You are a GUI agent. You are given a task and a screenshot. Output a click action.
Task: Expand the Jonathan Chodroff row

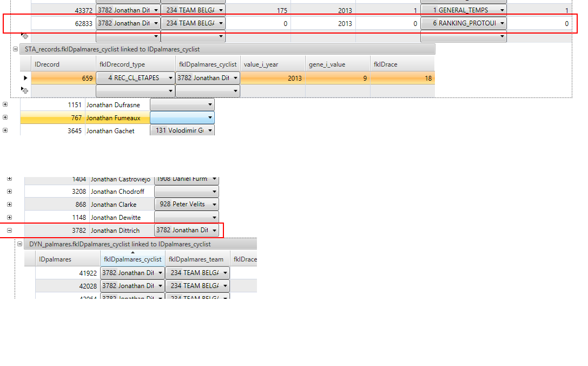[9, 191]
